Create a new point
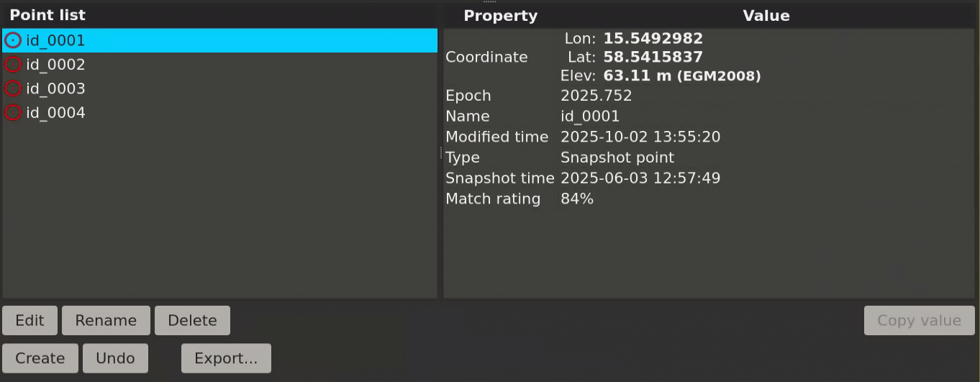 click(x=40, y=358)
